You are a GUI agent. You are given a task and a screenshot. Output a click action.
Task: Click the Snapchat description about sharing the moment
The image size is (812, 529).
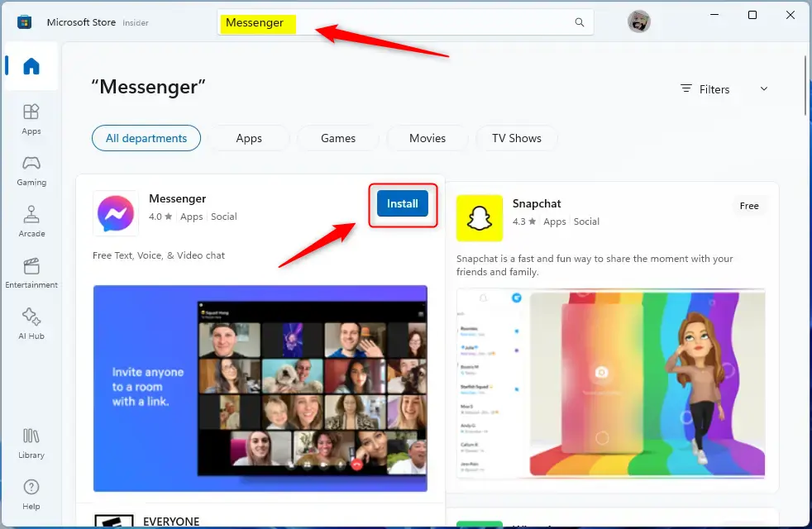tap(595, 265)
